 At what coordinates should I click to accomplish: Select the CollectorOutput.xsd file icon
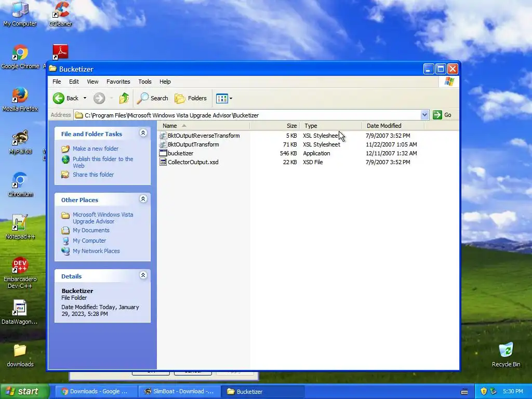point(163,162)
